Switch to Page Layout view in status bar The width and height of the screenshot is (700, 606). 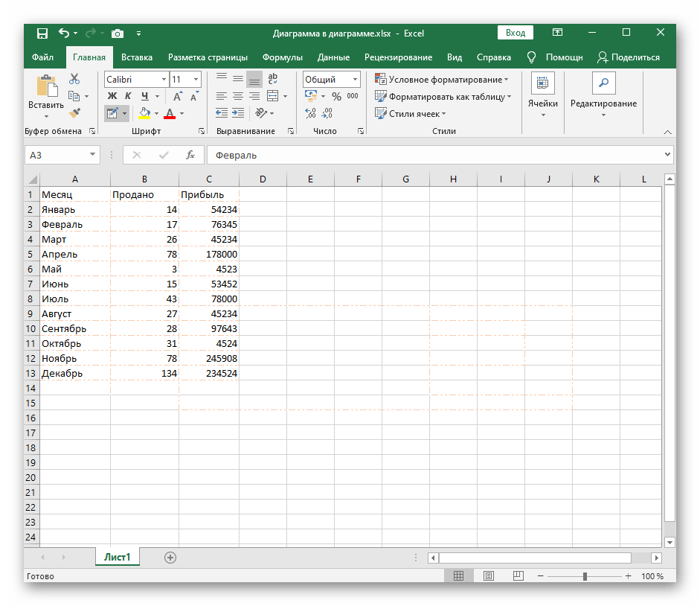[489, 576]
